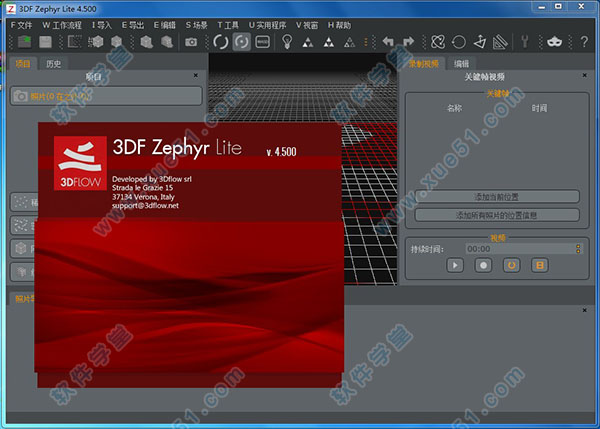The image size is (600, 429).
Task: Click the mask (Masquerade) icon
Action: [x=554, y=42]
